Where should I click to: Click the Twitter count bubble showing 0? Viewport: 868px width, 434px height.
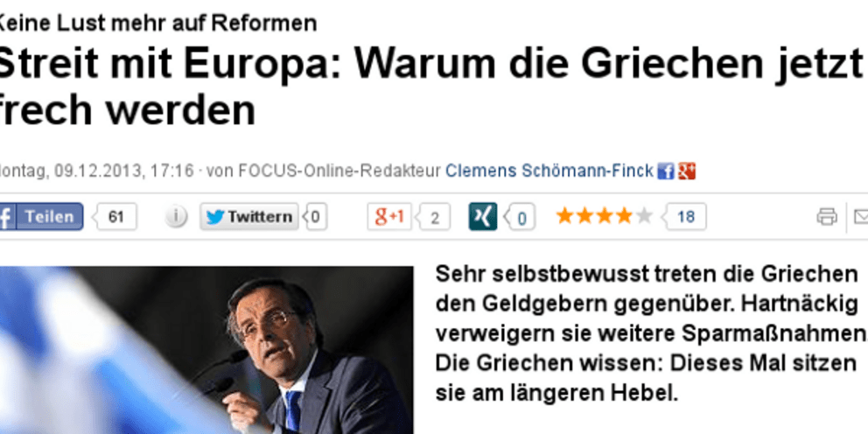coord(314,216)
